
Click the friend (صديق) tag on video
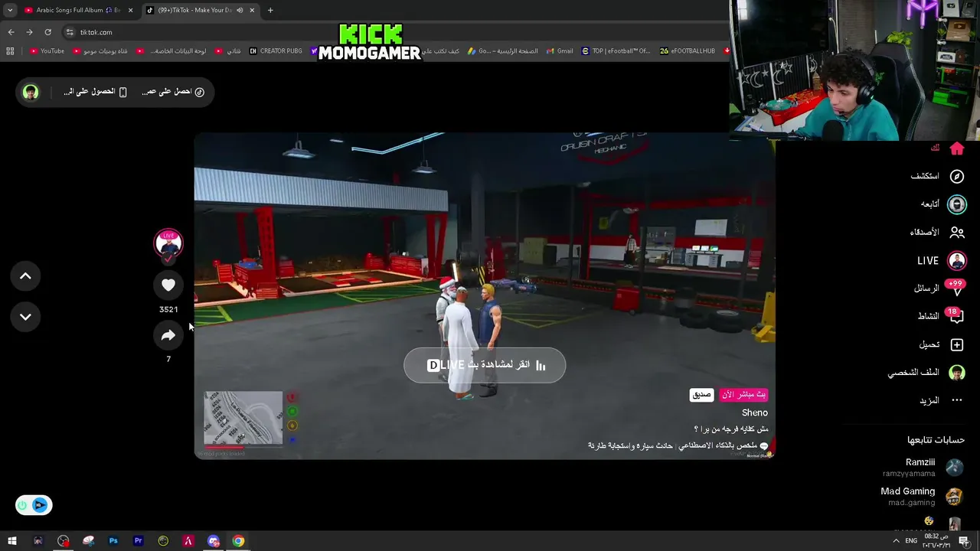(x=702, y=395)
